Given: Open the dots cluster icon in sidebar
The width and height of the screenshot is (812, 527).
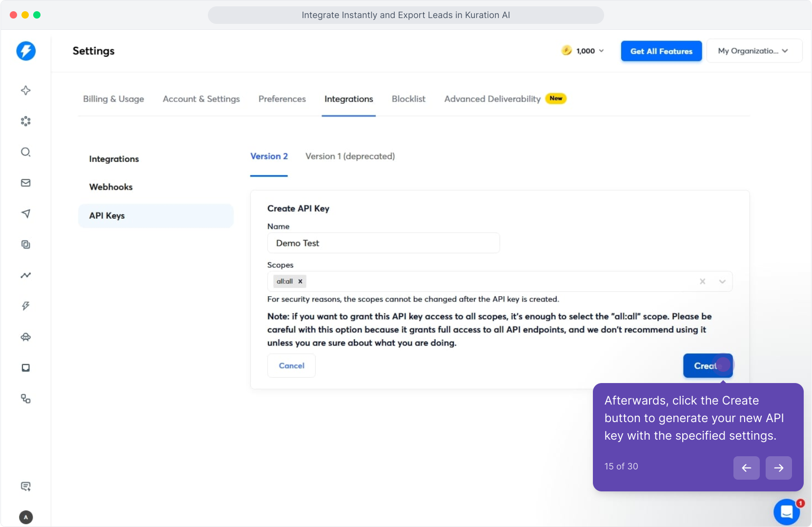Looking at the screenshot, I should coord(26,121).
